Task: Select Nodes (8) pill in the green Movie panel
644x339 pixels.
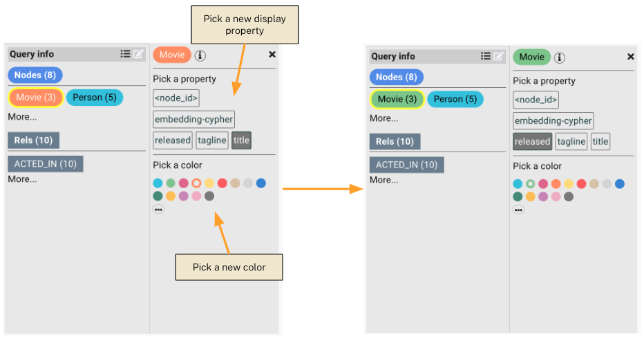Action: click(x=397, y=77)
